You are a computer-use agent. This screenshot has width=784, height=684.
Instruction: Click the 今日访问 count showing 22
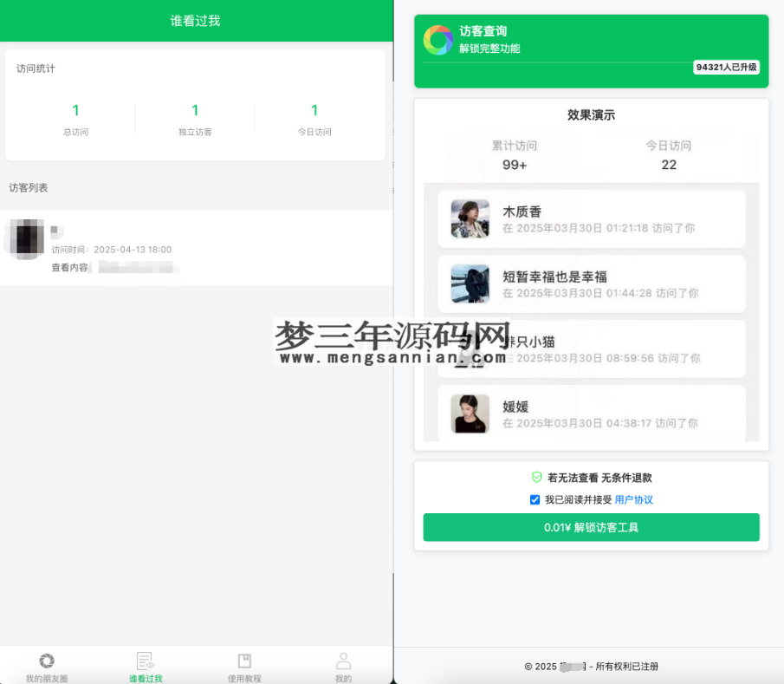coord(668,154)
